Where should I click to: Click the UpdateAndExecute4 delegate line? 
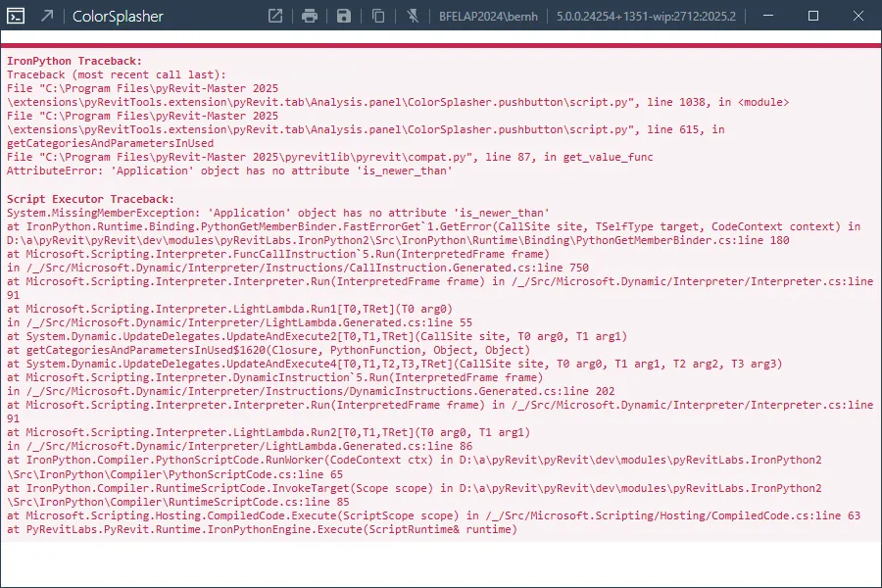pos(394,364)
